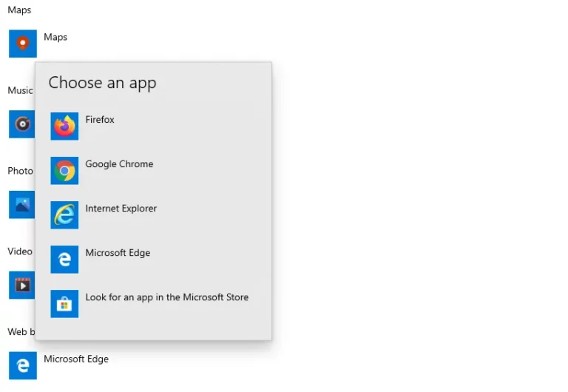Click the Microsoft Edge web browser icon below the popup
This screenshot has width=568, height=392.
pos(23,365)
